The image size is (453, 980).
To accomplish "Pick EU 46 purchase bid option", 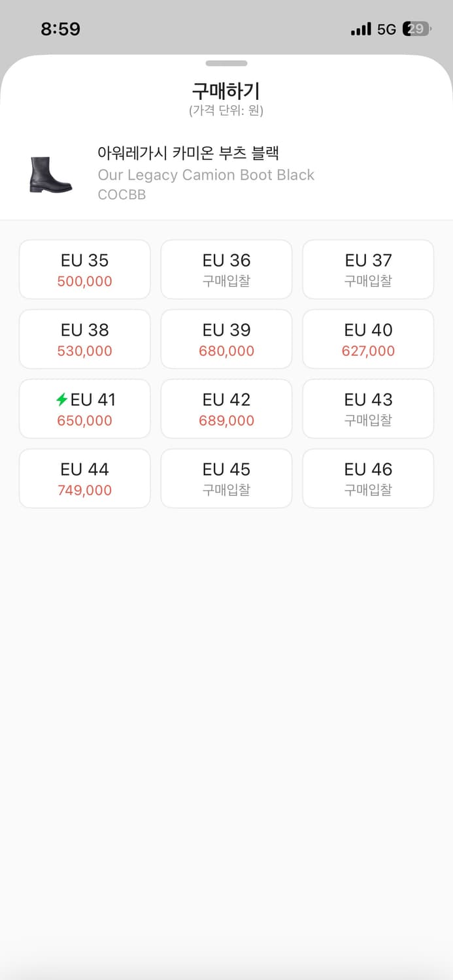I will pyautogui.click(x=368, y=479).
